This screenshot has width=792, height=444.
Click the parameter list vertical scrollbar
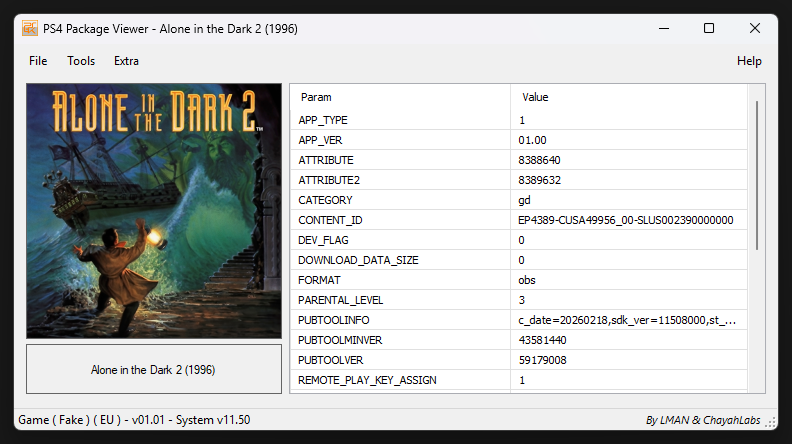(757, 175)
